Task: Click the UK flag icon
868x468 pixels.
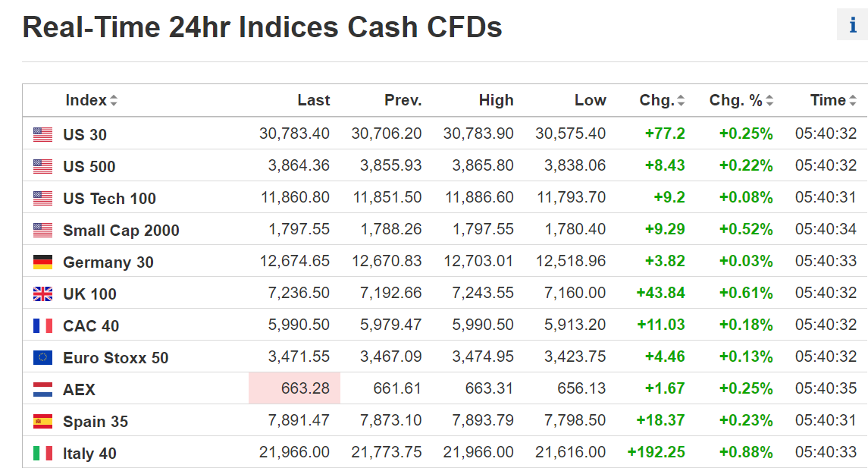Action: [x=42, y=294]
